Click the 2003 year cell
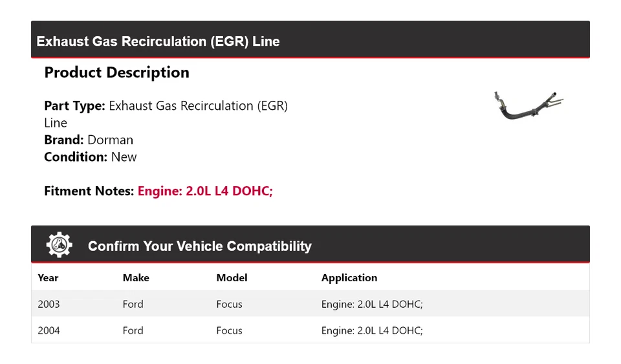Screen dimensions: 621x364 click(49, 304)
